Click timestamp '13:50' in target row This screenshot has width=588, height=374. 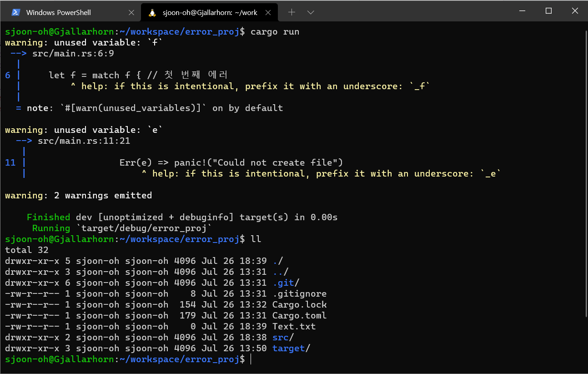coord(253,348)
